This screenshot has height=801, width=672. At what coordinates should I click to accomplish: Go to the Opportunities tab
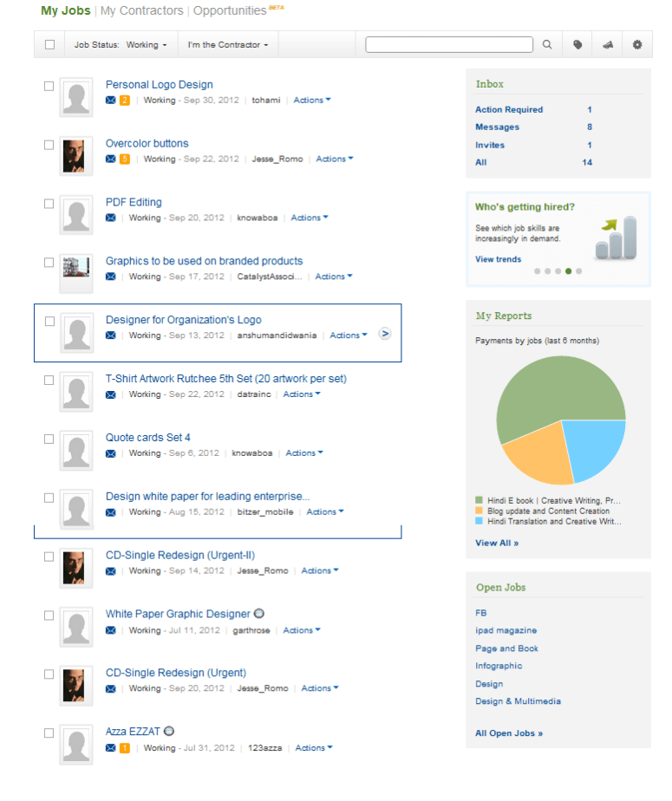[x=230, y=11]
